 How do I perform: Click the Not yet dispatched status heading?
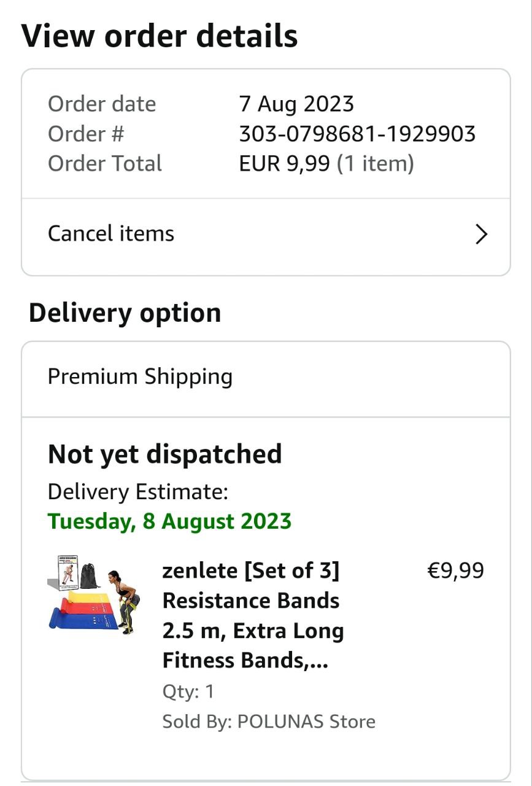pos(164,454)
